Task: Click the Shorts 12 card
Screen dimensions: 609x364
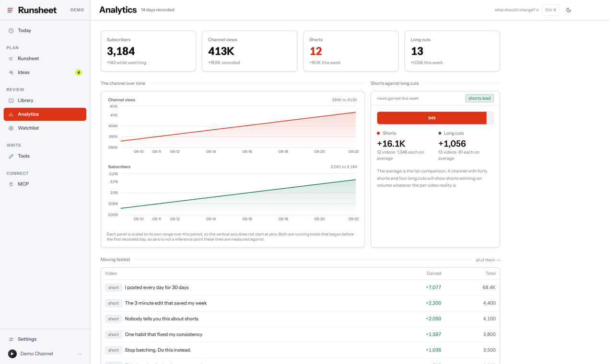Action: tap(351, 51)
